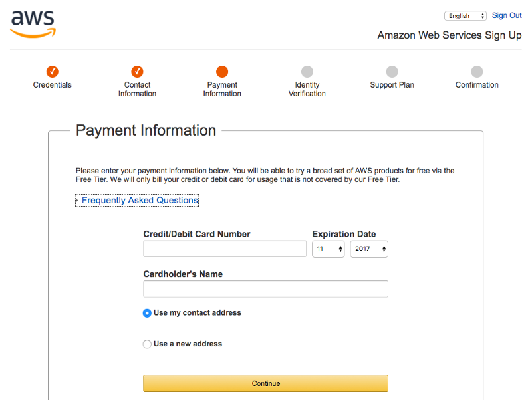This screenshot has width=532, height=400.
Task: Click the Cardholder's Name text field
Action: (x=265, y=289)
